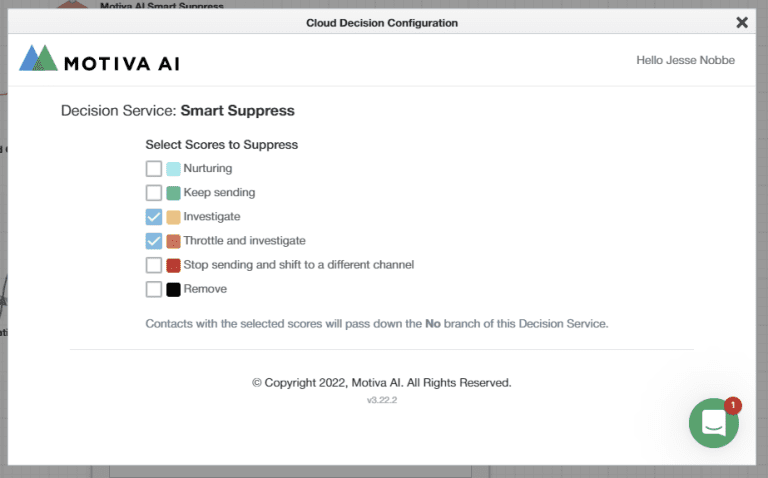Click the Motiva AI logo
Image resolution: width=768 pixels, height=478 pixels.
(x=99, y=61)
